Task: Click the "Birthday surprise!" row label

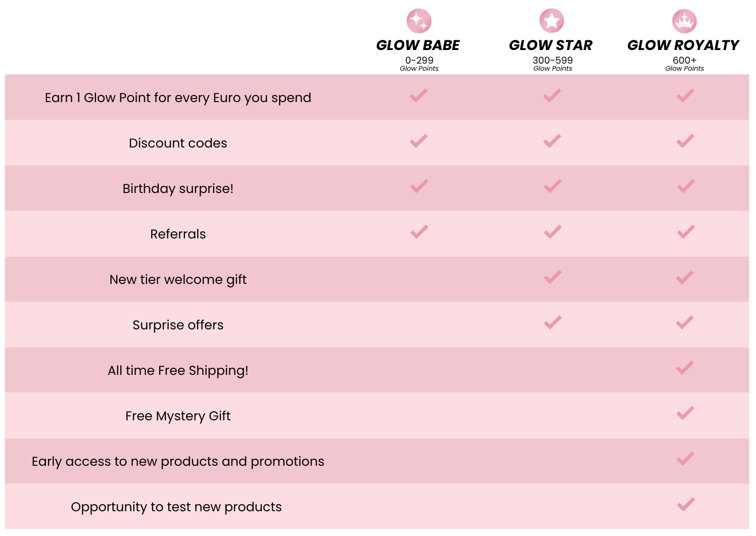Action: tap(178, 188)
